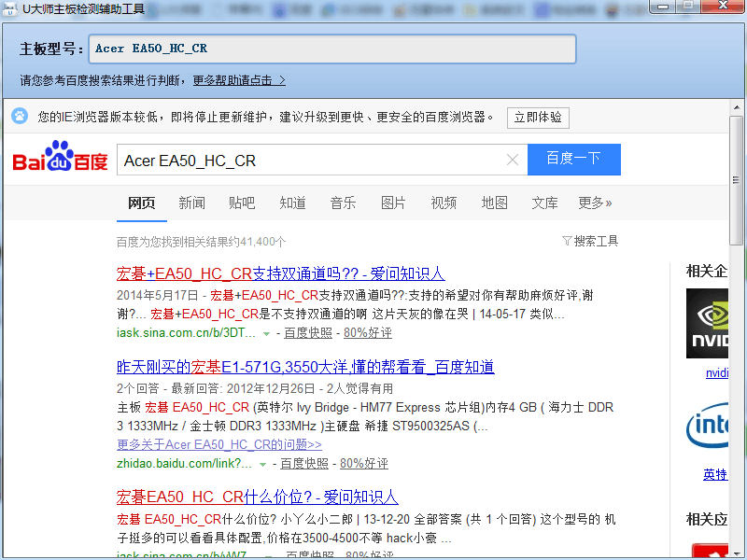Expand the 更多» category menu
The image size is (747, 560).
tap(595, 203)
